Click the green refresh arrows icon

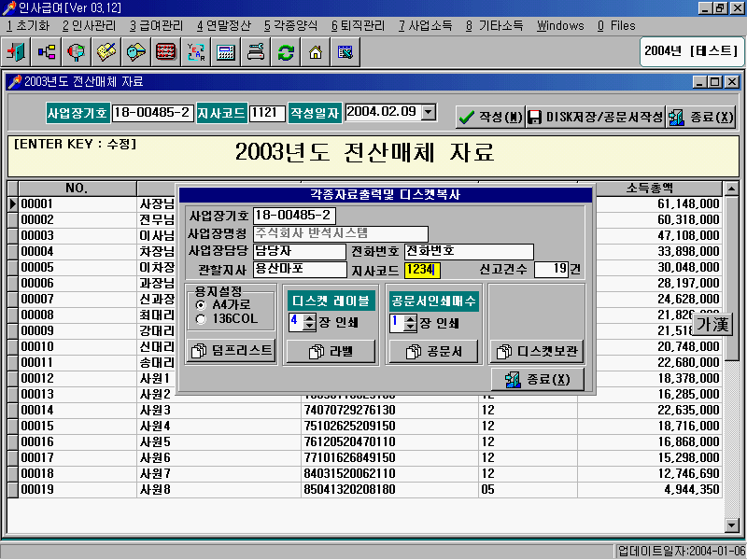coord(285,51)
